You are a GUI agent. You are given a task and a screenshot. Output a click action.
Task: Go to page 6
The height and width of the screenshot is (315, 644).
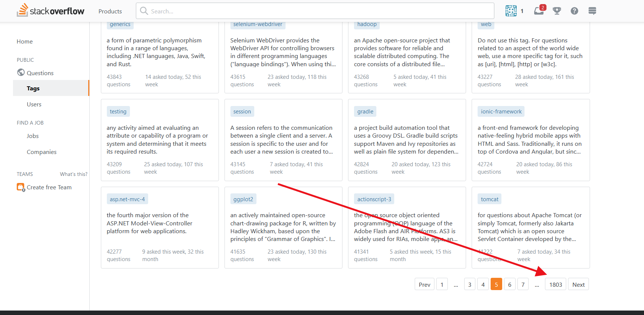pyautogui.click(x=510, y=285)
